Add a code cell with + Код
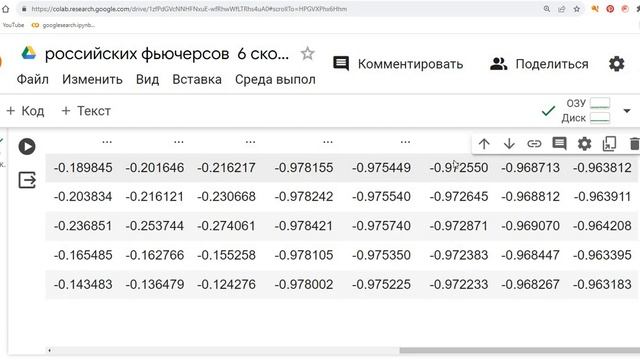 25,111
